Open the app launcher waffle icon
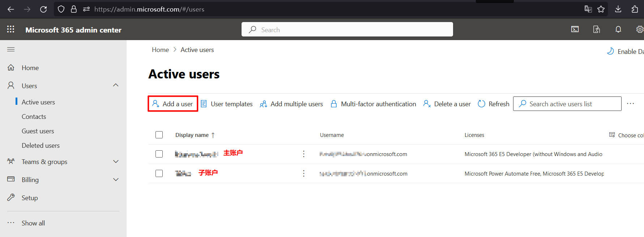 tap(11, 29)
